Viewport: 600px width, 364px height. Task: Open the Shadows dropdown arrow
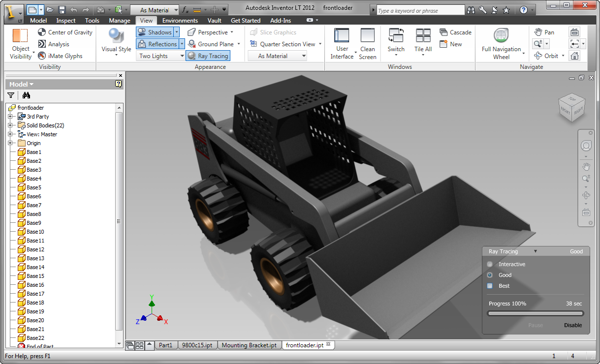pos(177,32)
